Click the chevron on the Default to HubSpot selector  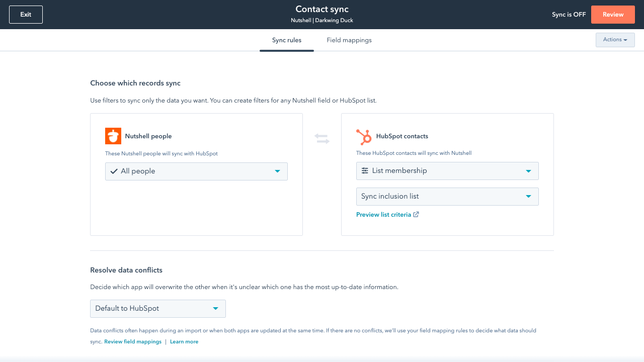point(216,308)
